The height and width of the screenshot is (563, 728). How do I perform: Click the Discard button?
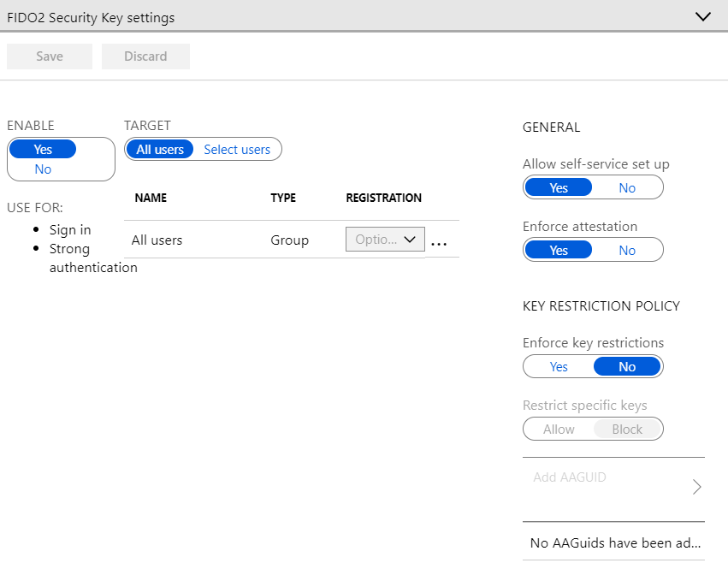[145, 56]
